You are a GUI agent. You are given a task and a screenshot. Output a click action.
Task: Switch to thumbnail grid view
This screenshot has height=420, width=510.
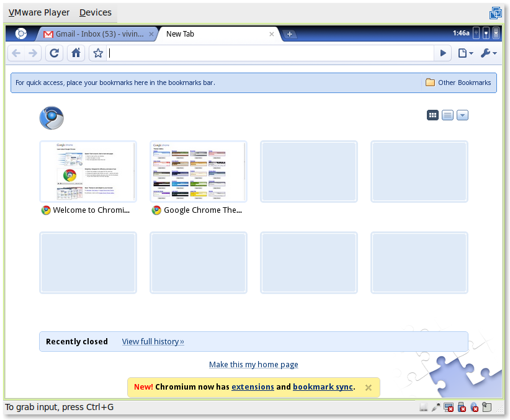pyautogui.click(x=432, y=115)
